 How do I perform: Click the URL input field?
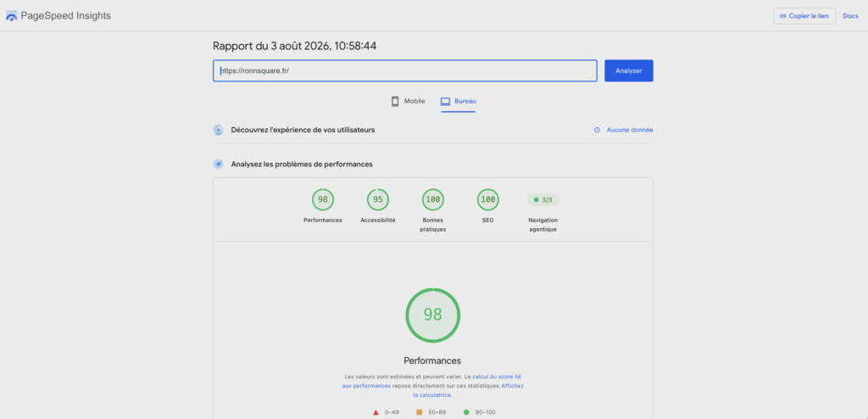tap(405, 71)
